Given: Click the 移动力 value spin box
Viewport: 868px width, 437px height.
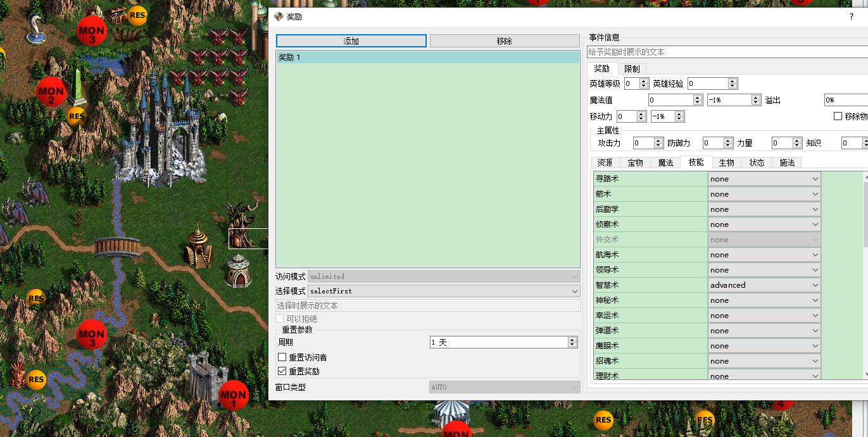Looking at the screenshot, I should point(631,116).
